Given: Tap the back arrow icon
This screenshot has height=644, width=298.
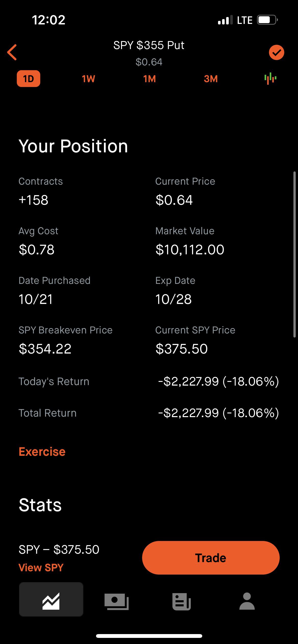Looking at the screenshot, I should (12, 52).
